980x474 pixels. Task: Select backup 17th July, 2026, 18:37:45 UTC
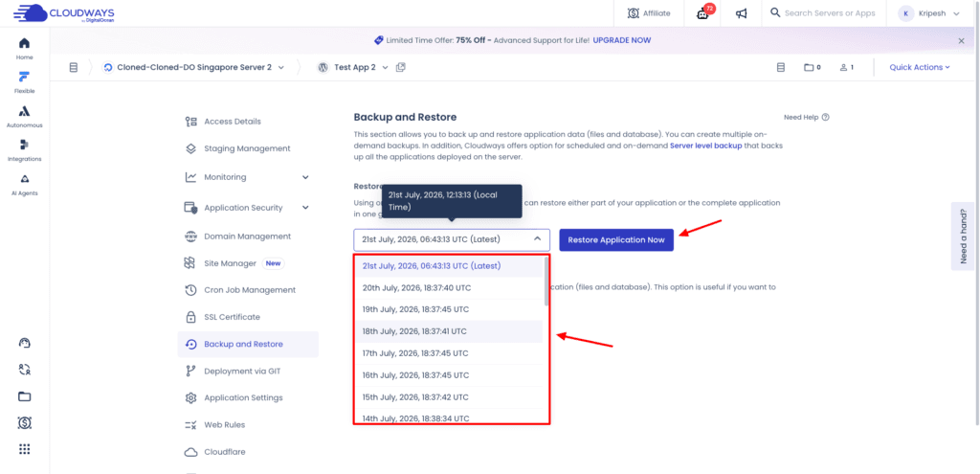point(450,353)
